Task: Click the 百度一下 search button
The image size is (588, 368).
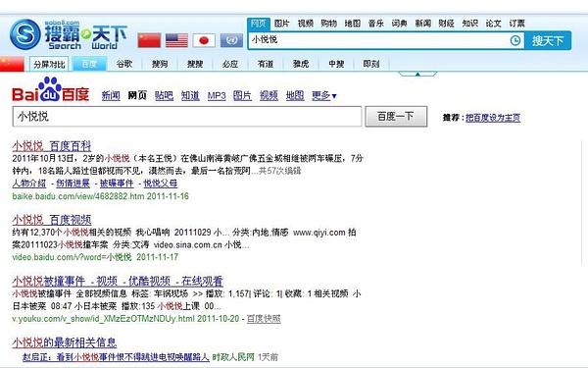Action: (x=396, y=117)
